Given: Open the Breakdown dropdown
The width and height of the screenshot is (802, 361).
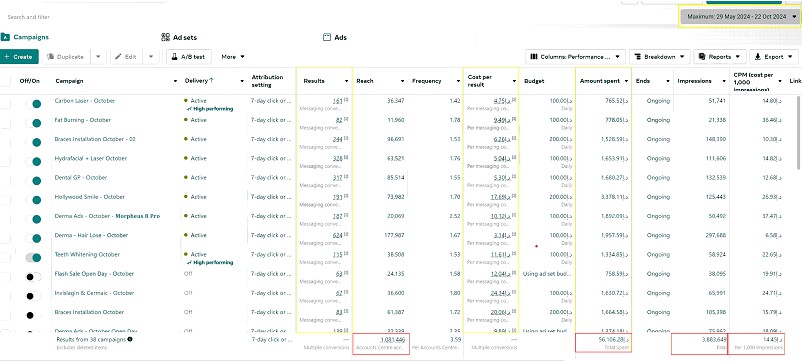Looking at the screenshot, I should [660, 57].
